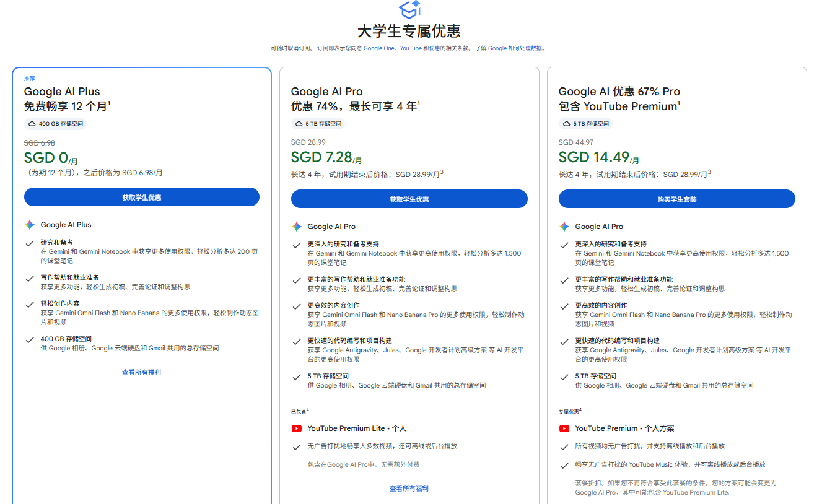Click 获取学生优惠 in the SGD 7.28 Pro card
This screenshot has height=504, width=822.
click(409, 199)
